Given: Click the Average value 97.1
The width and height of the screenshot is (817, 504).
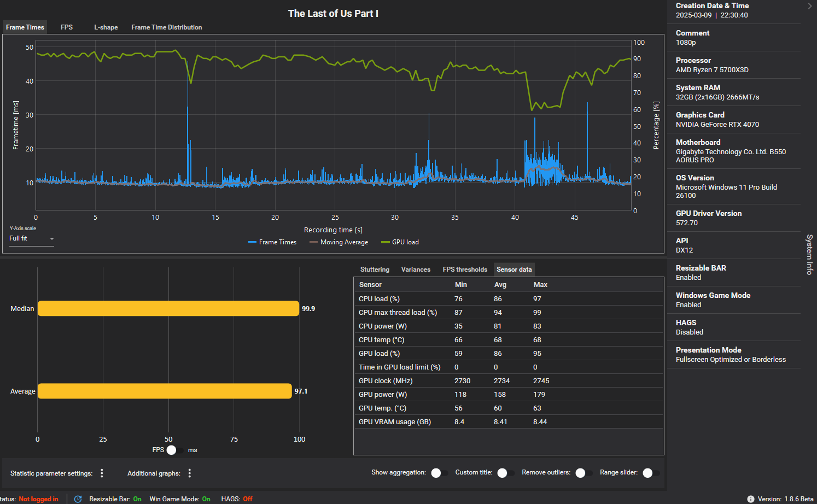Looking at the screenshot, I should 301,391.
